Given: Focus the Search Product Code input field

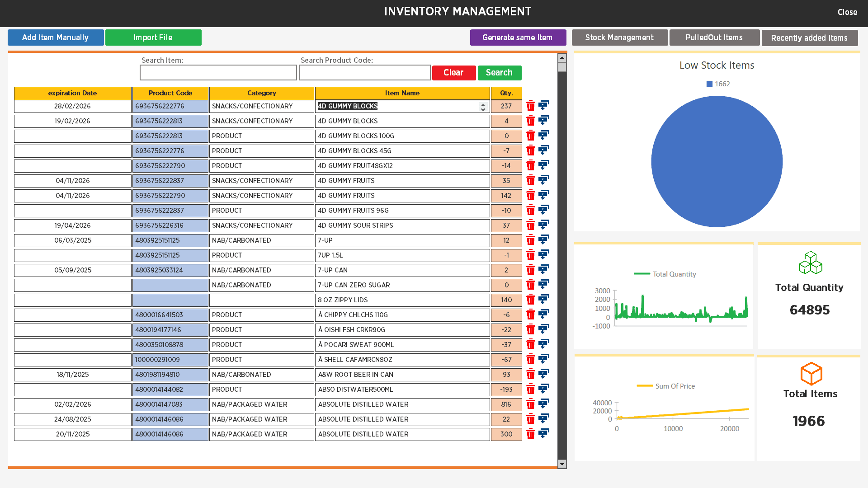Looking at the screenshot, I should tap(365, 73).
